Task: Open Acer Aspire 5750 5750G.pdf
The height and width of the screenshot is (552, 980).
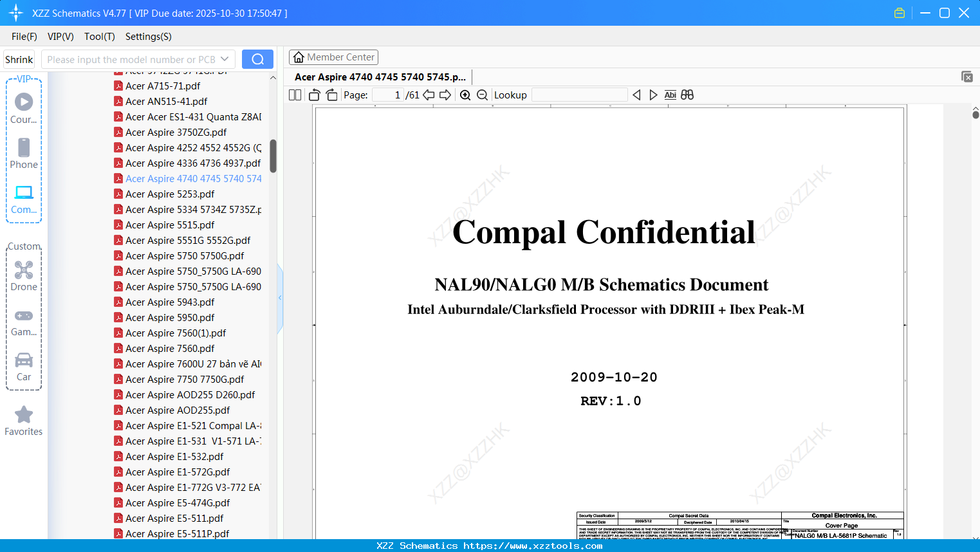Action: click(185, 255)
